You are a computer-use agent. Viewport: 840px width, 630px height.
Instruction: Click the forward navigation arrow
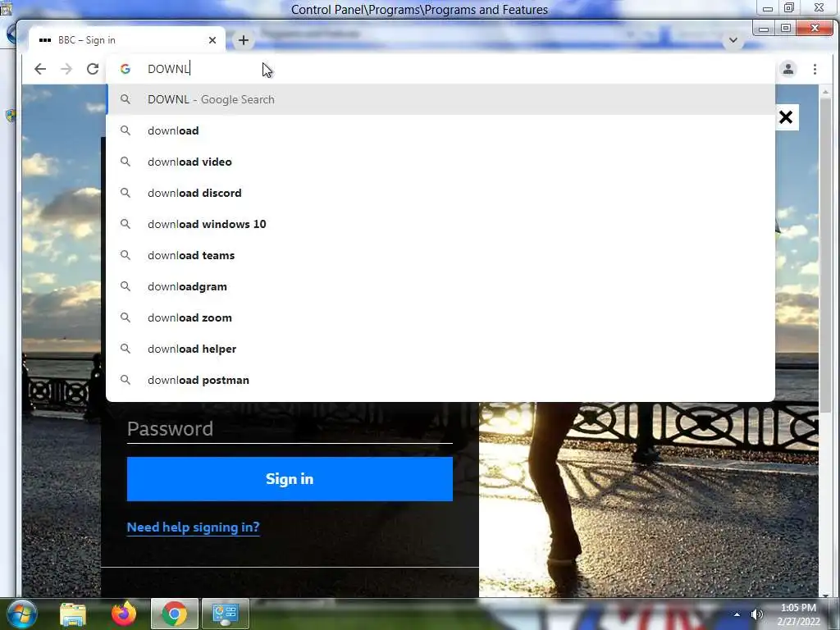point(66,69)
